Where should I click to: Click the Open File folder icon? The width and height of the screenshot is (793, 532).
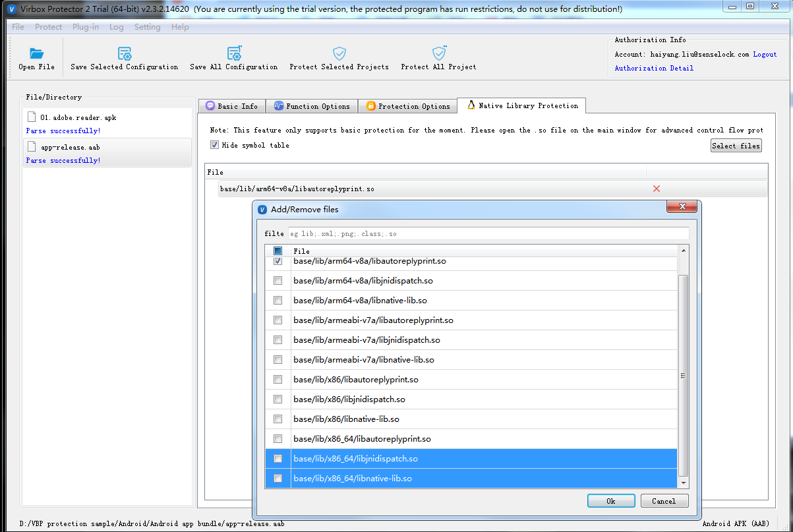(x=36, y=53)
